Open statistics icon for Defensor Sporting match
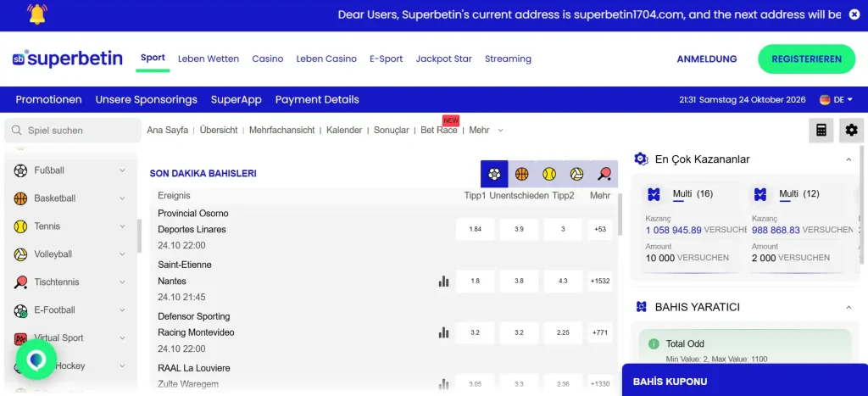The image size is (868, 396). pyautogui.click(x=443, y=332)
